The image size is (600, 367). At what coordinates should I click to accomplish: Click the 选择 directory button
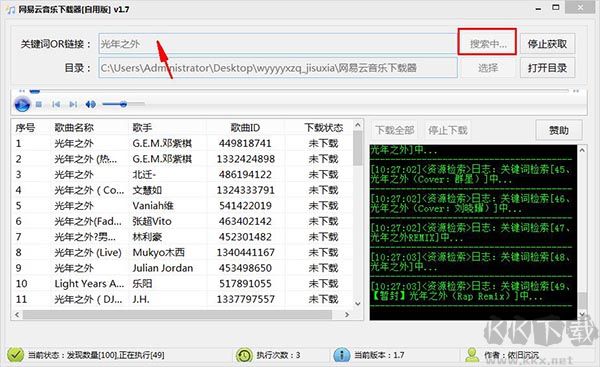tap(488, 68)
